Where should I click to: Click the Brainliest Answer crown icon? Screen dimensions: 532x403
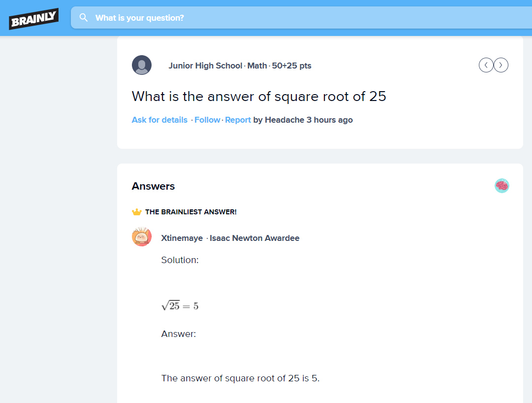[x=136, y=212]
